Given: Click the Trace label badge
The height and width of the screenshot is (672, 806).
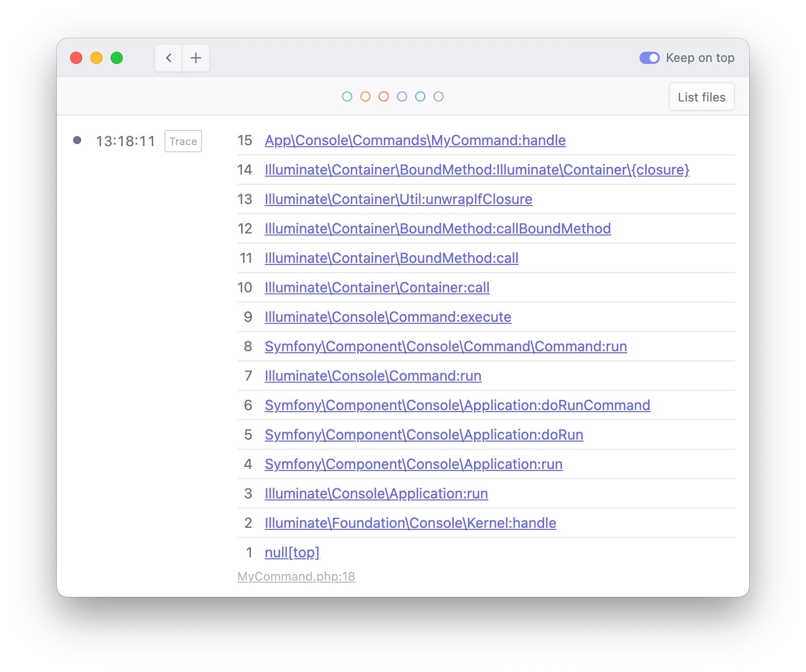Looking at the screenshot, I should point(183,141).
